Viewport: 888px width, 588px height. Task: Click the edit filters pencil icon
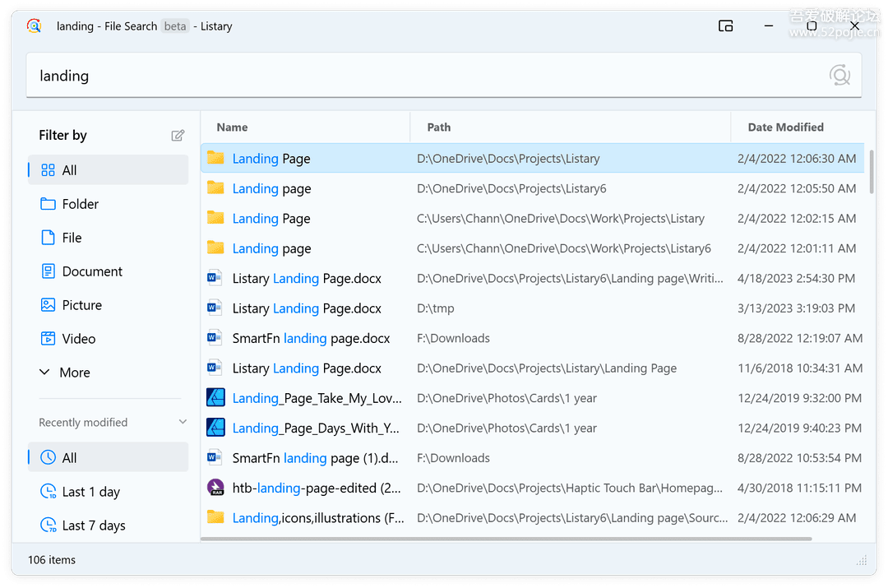[x=178, y=136]
